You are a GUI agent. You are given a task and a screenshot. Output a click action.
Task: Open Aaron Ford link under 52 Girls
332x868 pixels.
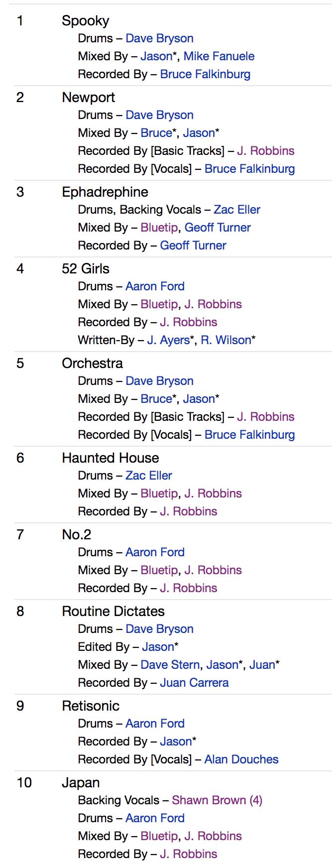[x=155, y=286]
